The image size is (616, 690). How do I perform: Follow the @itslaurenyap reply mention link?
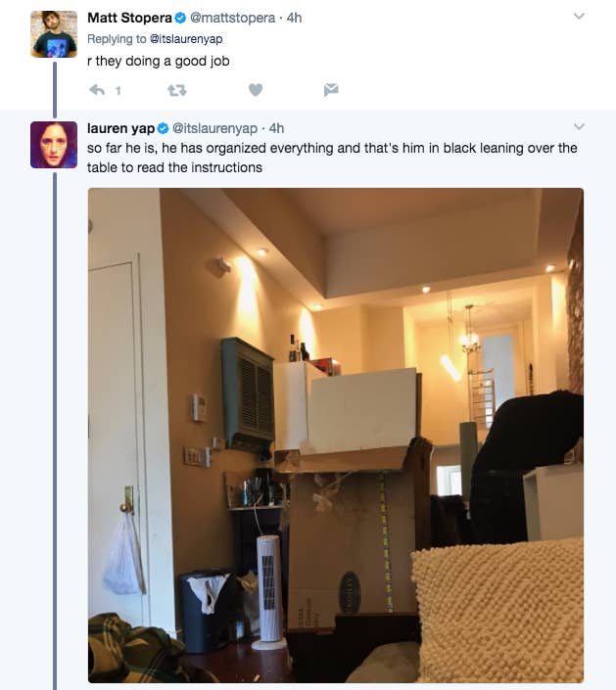[x=186, y=39]
